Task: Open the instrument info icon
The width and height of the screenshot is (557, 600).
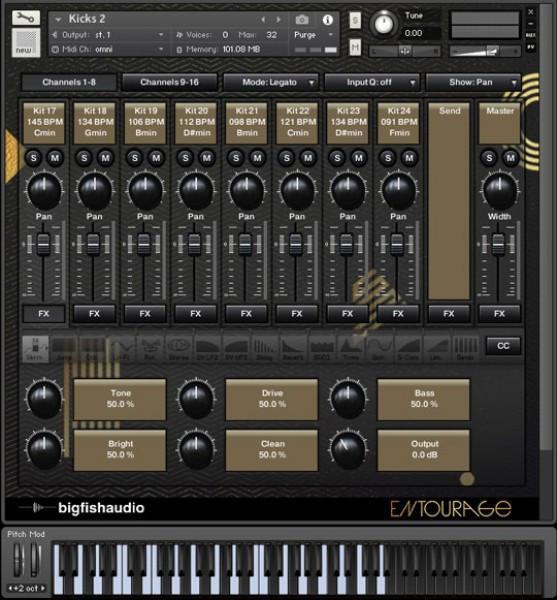Action: point(327,20)
